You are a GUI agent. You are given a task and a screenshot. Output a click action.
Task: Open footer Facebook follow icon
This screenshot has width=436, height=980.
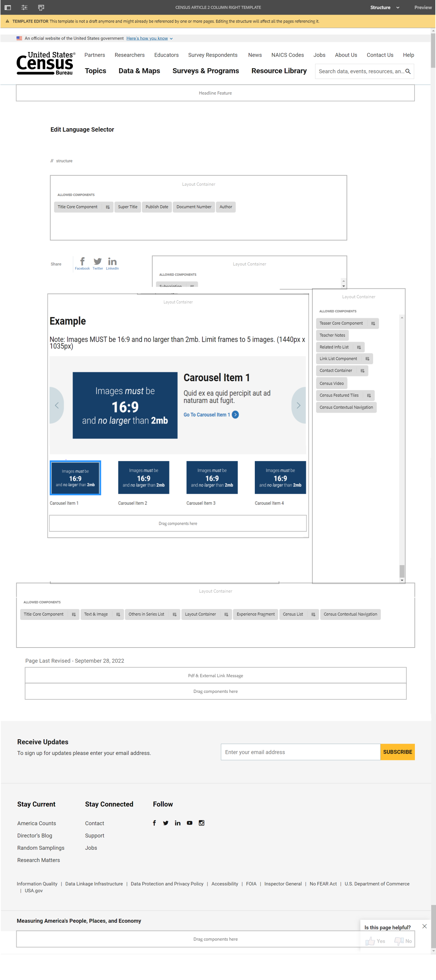pos(154,823)
